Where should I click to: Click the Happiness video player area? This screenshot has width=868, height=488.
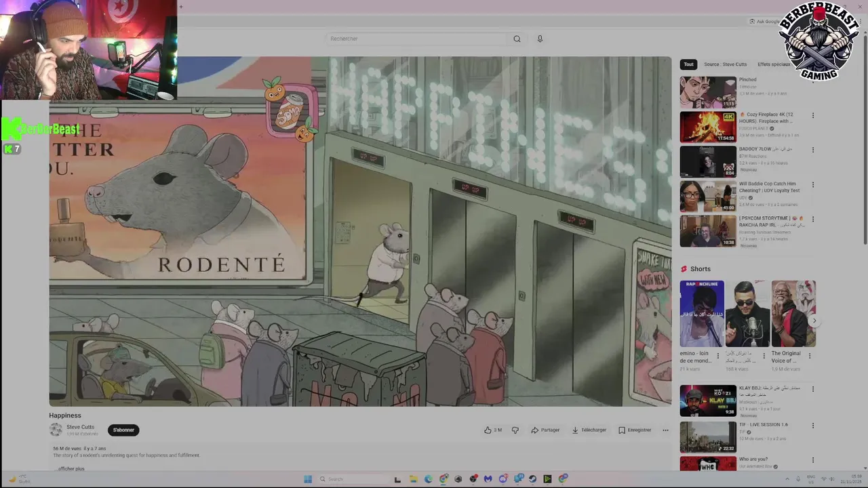[360, 231]
